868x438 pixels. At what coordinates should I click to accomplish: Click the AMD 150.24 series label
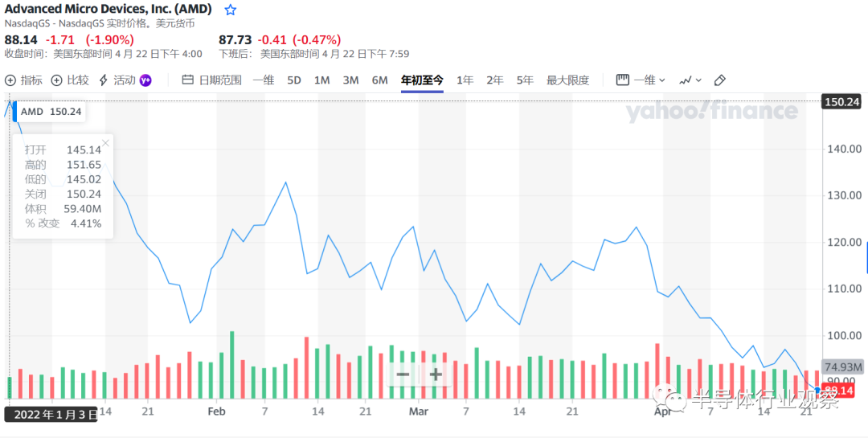tap(51, 111)
